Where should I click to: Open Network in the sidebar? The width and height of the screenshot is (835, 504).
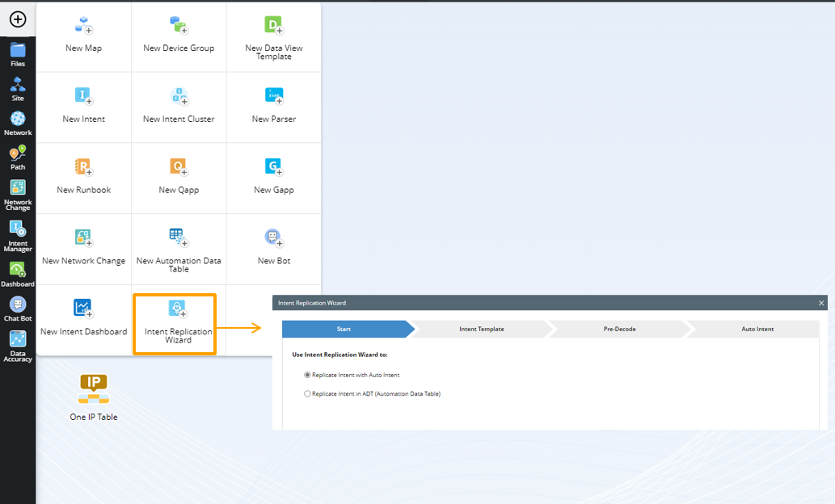tap(18, 124)
